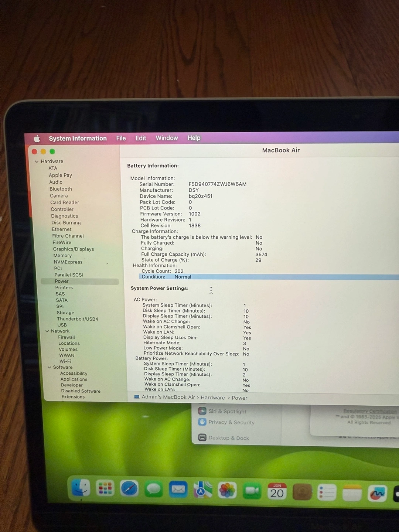Collapse the Network section chevron

tap(47, 331)
